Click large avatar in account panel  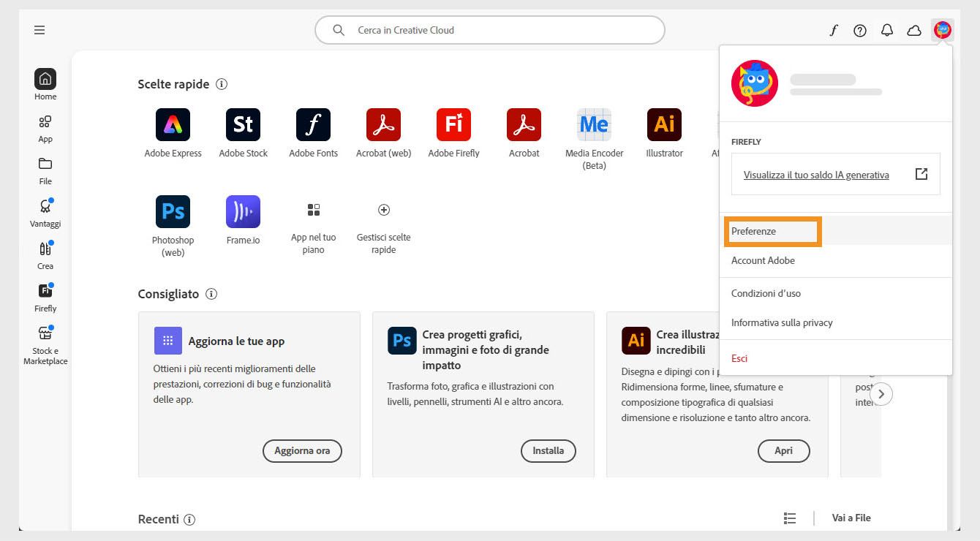[x=755, y=83]
